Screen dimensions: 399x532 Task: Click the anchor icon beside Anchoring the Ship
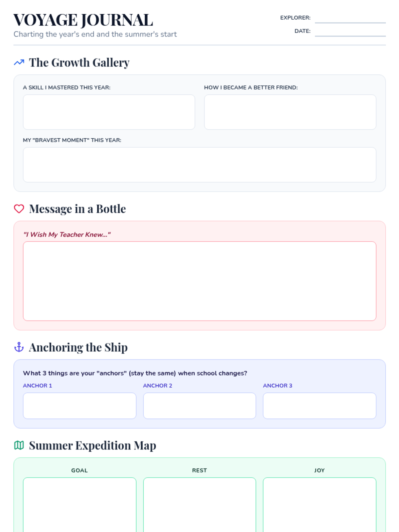click(x=19, y=347)
